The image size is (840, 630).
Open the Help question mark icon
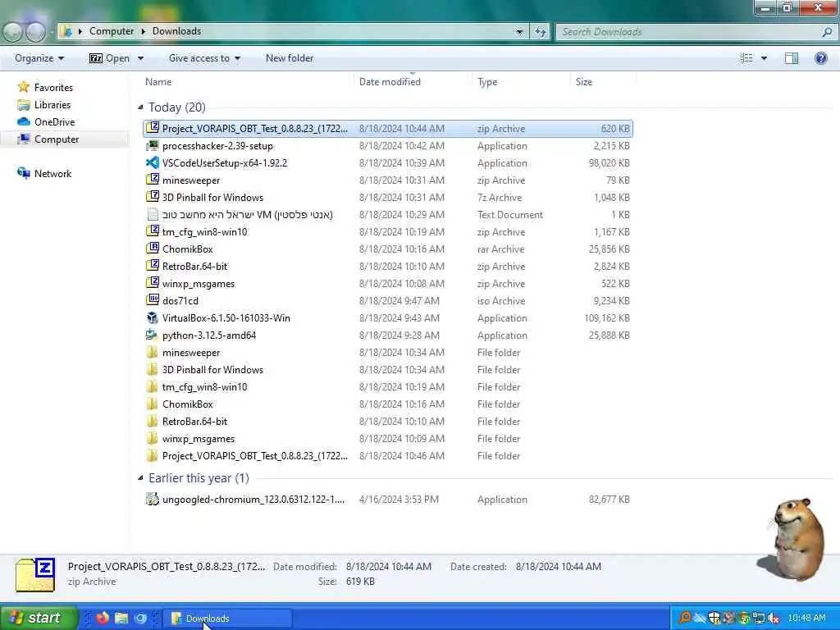point(820,58)
